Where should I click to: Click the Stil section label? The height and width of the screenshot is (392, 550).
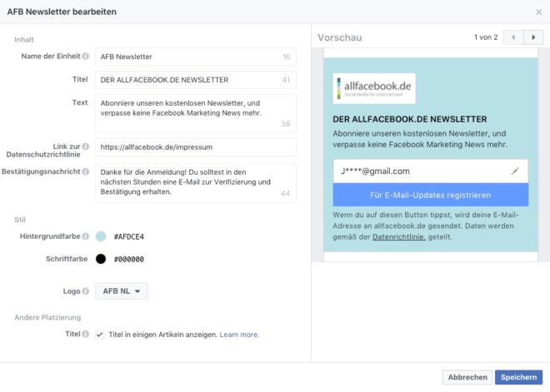click(x=20, y=220)
